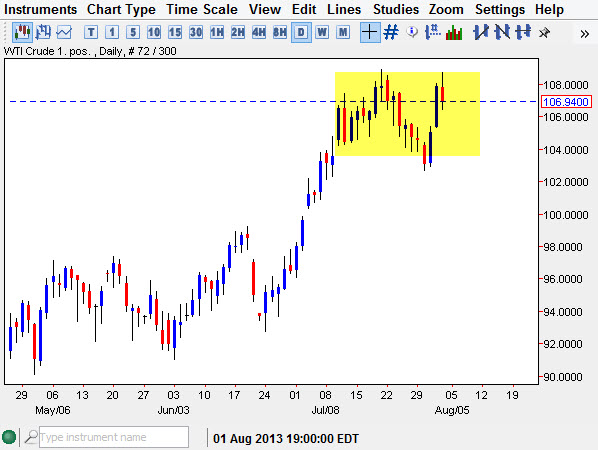The image size is (598, 450).
Task: Open the volume studies bar icon
Action: 454,33
